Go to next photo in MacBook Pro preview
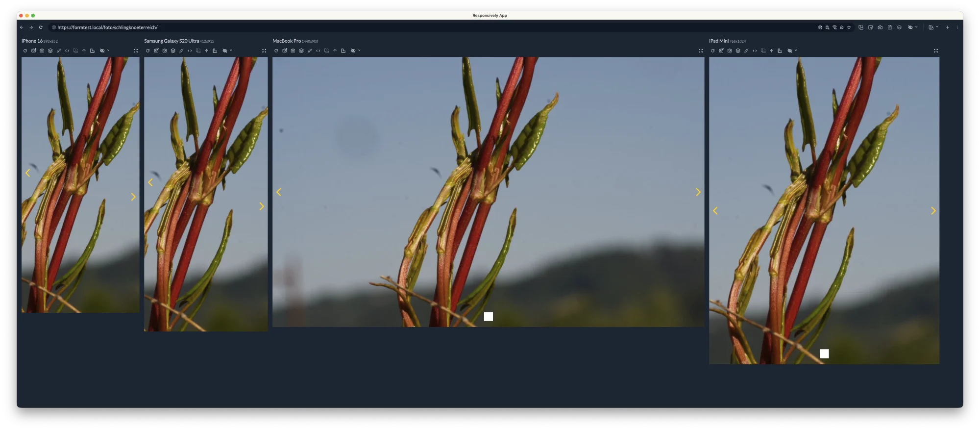 click(698, 192)
